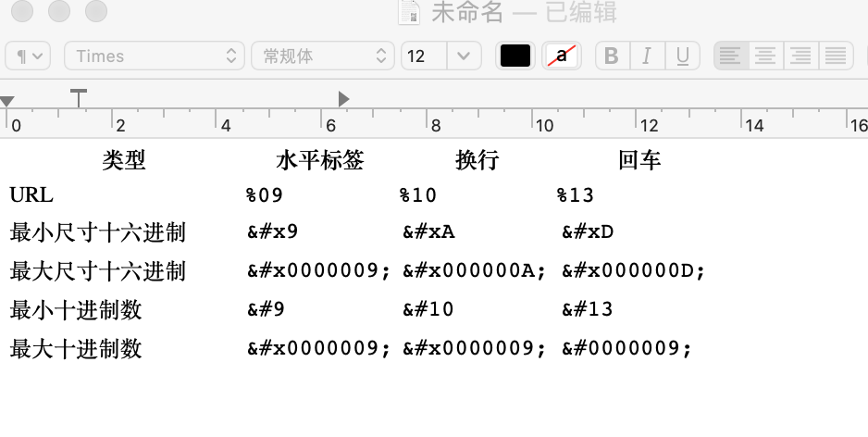
Task: Click the 最小尺寸十六进制 row label
Action: pyautogui.click(x=97, y=232)
